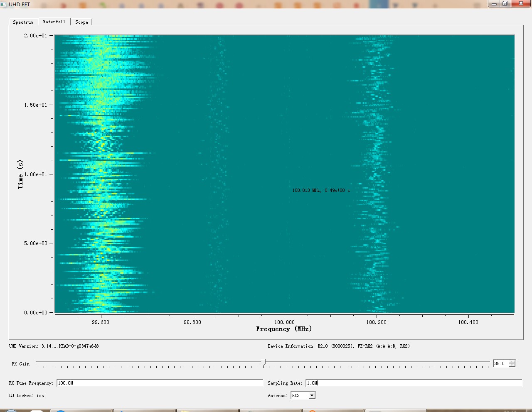Click the 'LO locked: Yes' status text
532x412 pixels.
point(27,395)
